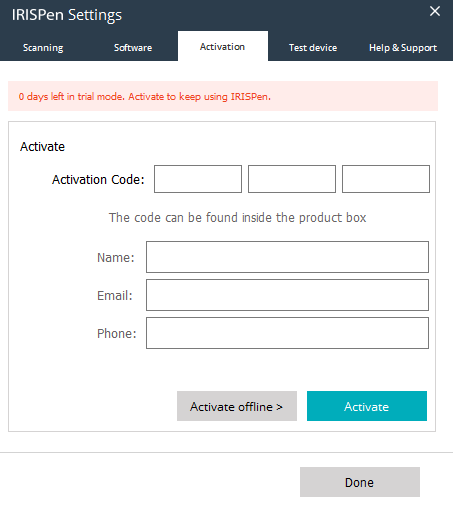This screenshot has height=509, width=453.
Task: Click the 'IRISPen Settings' title text
Action: (67, 15)
